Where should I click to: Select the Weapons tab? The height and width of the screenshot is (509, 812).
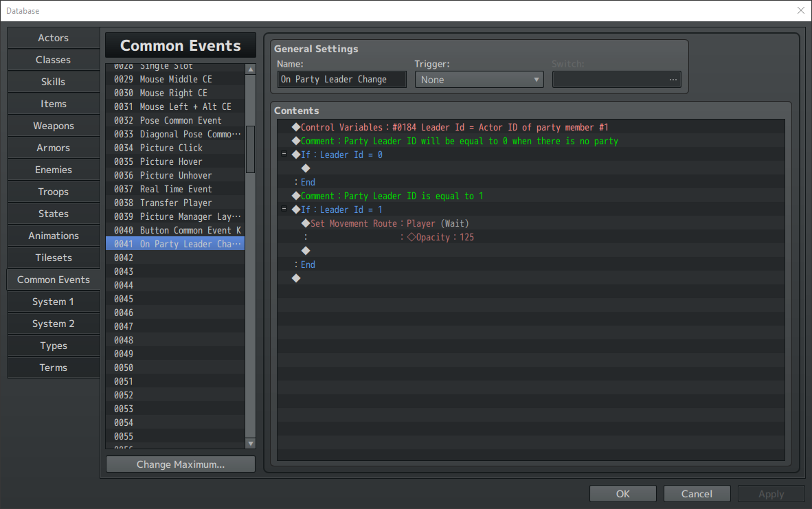[x=54, y=126]
